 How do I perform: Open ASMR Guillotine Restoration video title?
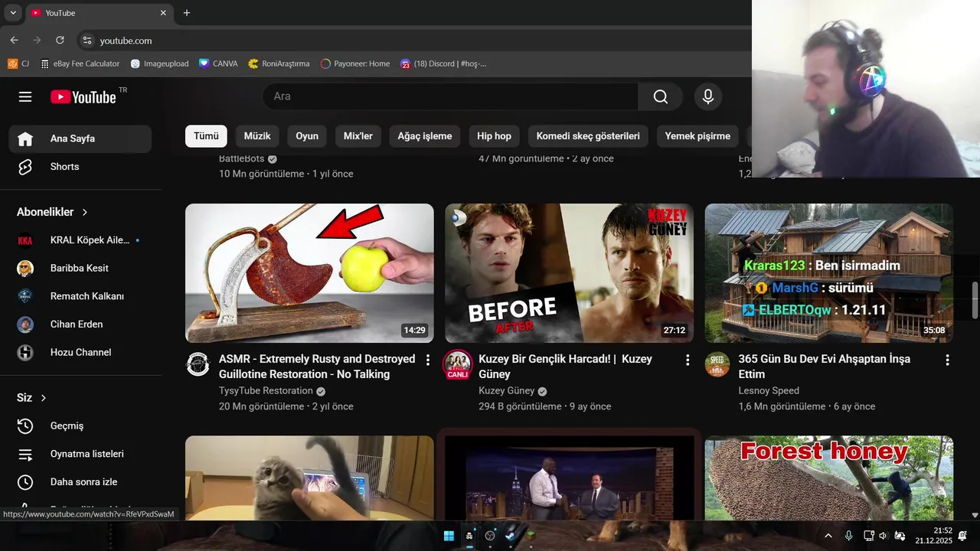(x=317, y=367)
